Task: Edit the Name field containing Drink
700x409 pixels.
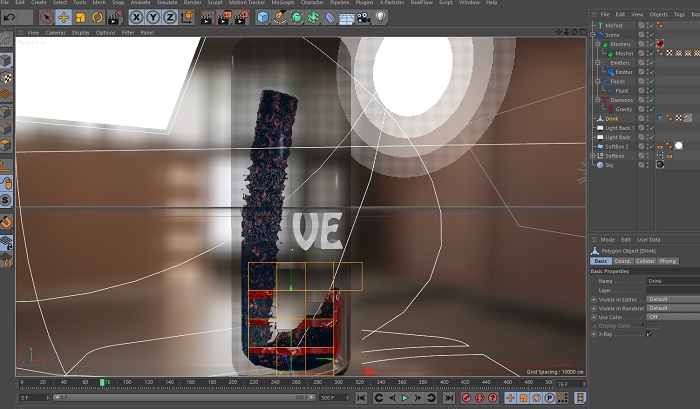Action: tap(673, 281)
